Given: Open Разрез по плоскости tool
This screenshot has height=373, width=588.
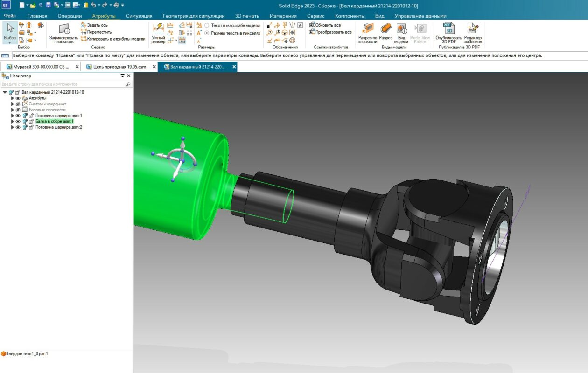Looking at the screenshot, I should (x=367, y=33).
